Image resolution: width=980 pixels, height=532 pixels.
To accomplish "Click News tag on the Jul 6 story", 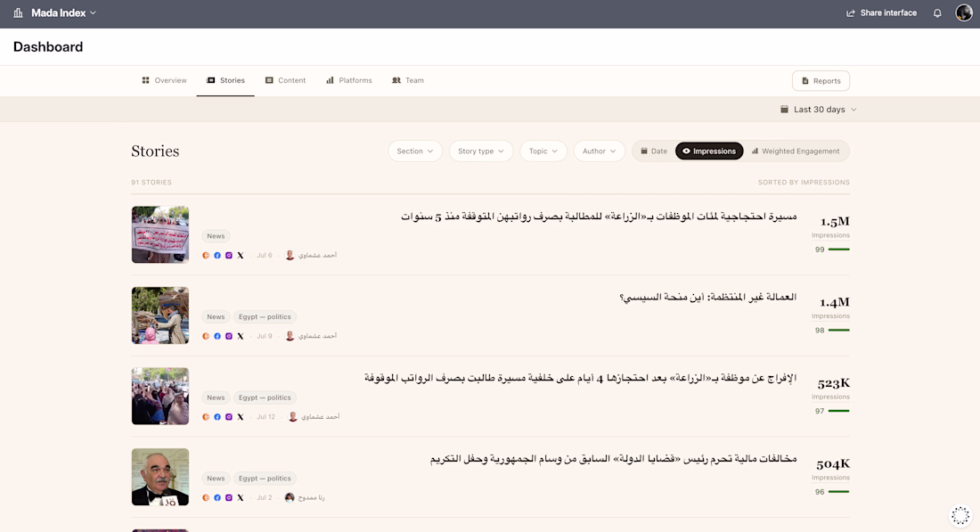I will [216, 236].
